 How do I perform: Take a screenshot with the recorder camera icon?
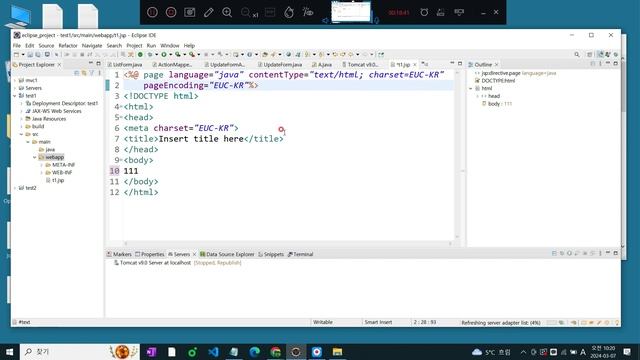click(190, 12)
